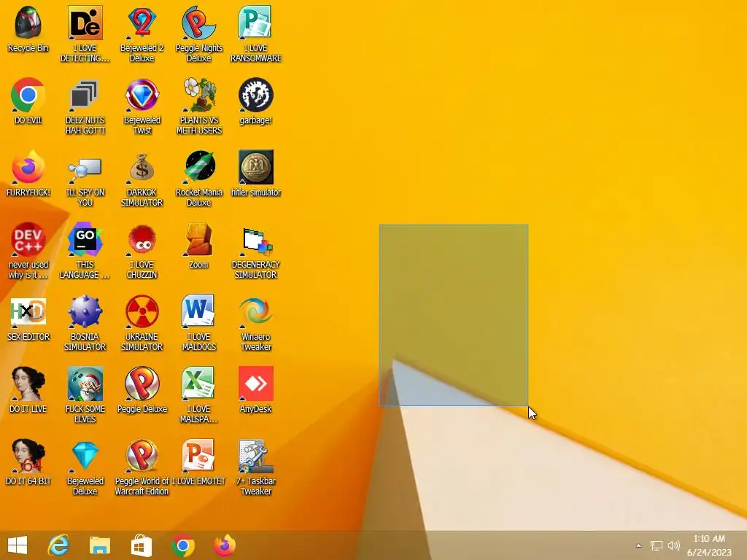747x560 pixels.
Task: Open the network status tray icon
Action: click(x=656, y=545)
